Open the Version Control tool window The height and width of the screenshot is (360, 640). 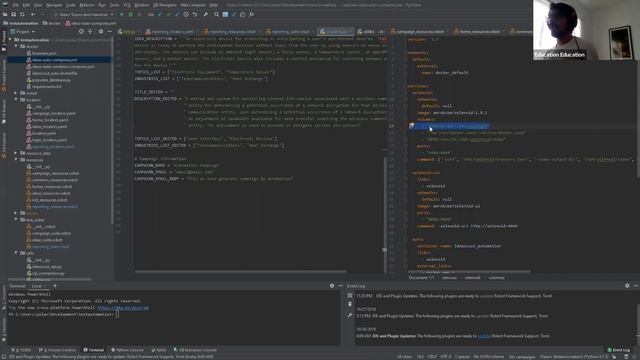57,350
